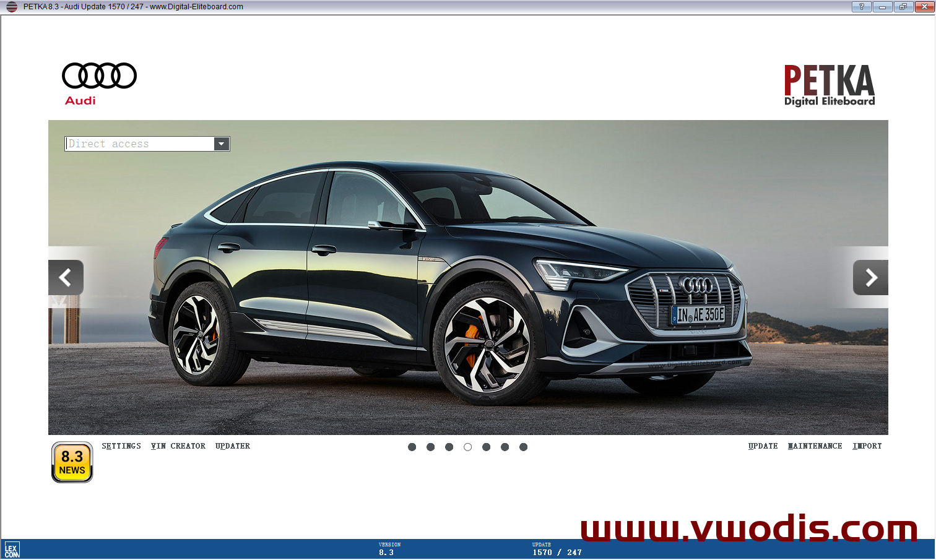The height and width of the screenshot is (560, 936).
Task: Click the VERSION 8.3 status text
Action: click(x=389, y=549)
